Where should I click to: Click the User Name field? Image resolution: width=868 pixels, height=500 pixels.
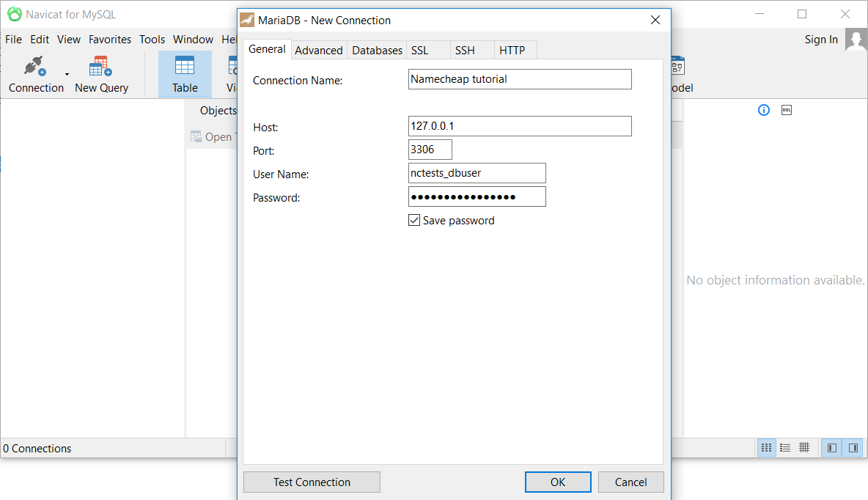(x=477, y=173)
